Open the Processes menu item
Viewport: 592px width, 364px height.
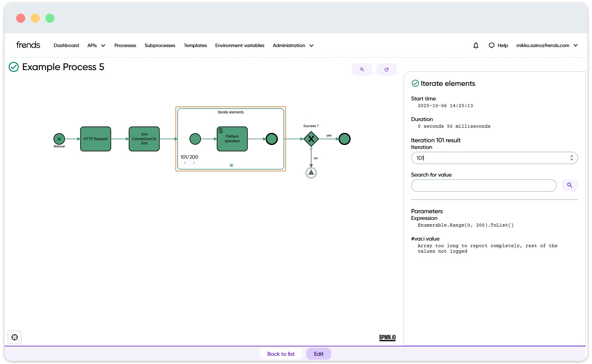pos(125,45)
